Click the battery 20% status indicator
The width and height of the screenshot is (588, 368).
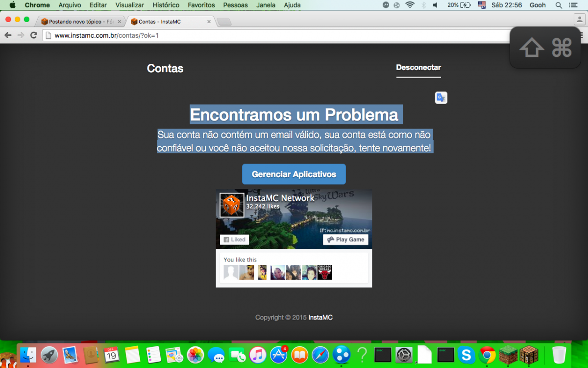(459, 5)
